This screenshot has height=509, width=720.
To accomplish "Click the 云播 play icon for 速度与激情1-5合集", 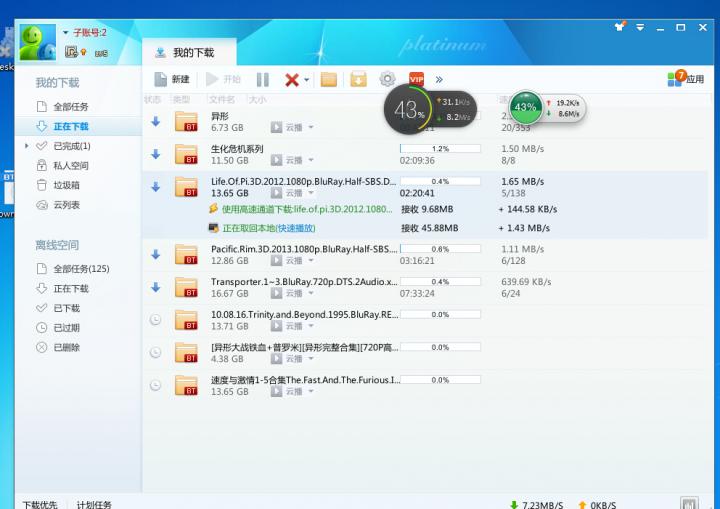I will [x=276, y=391].
